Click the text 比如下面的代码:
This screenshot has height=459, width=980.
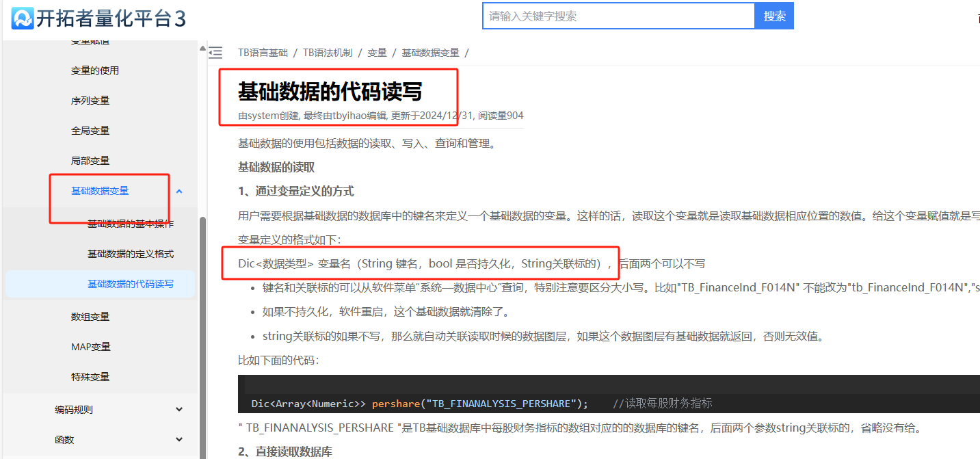point(278,360)
